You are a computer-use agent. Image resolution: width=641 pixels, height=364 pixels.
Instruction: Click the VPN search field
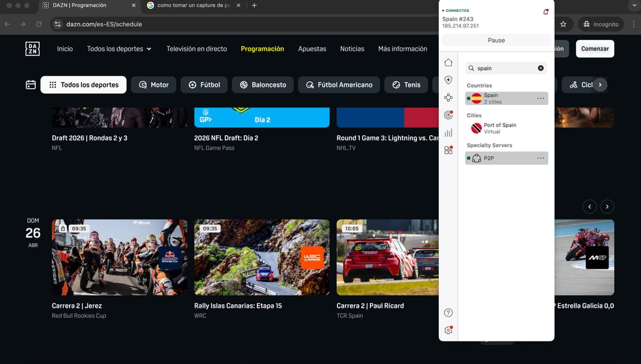coord(506,68)
